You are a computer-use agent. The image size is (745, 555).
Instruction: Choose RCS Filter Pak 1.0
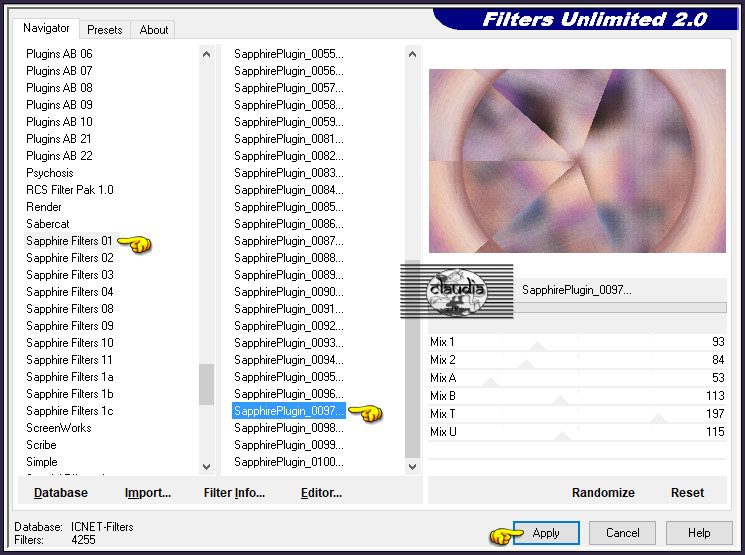(x=70, y=190)
